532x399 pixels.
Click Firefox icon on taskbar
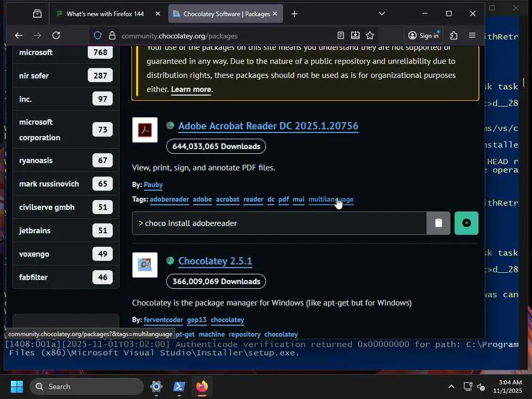click(x=202, y=387)
